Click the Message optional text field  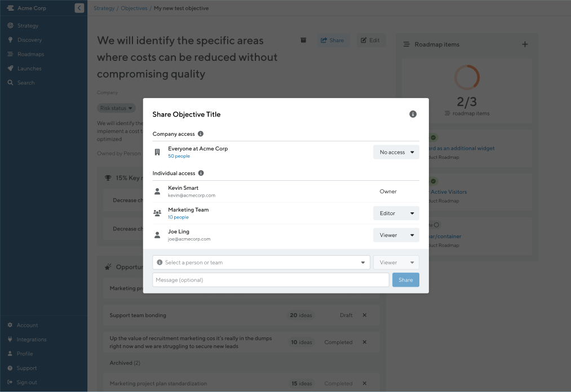coord(270,279)
